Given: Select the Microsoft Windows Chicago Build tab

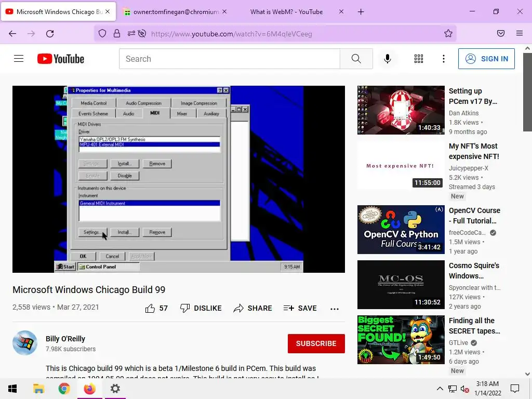Looking at the screenshot, I should (58, 12).
